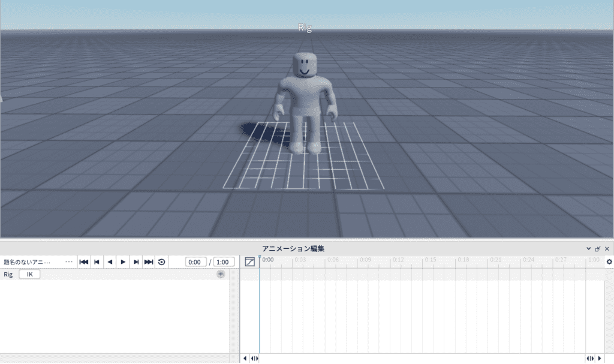Expand the animation editor panel dropdown chevron
614x364 pixels.
[588, 248]
